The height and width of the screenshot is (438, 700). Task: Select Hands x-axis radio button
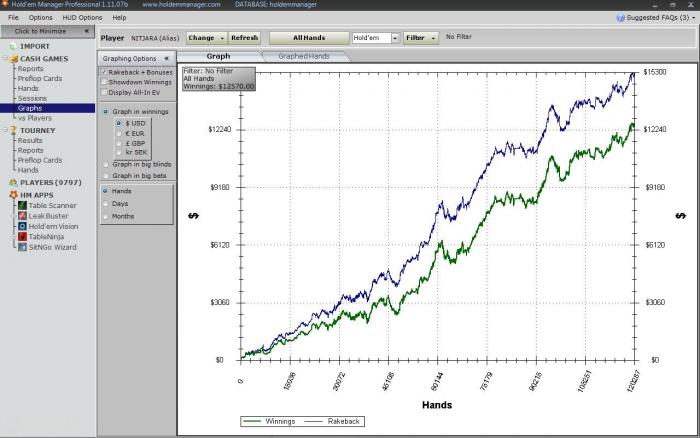105,191
